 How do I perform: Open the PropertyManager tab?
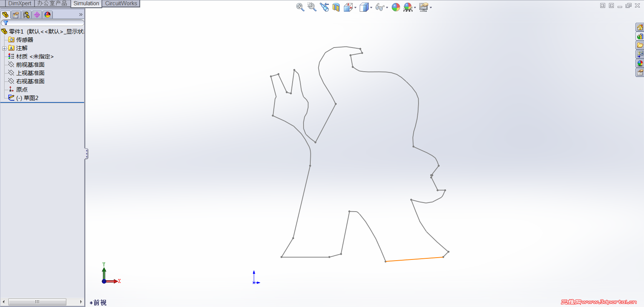click(x=16, y=15)
